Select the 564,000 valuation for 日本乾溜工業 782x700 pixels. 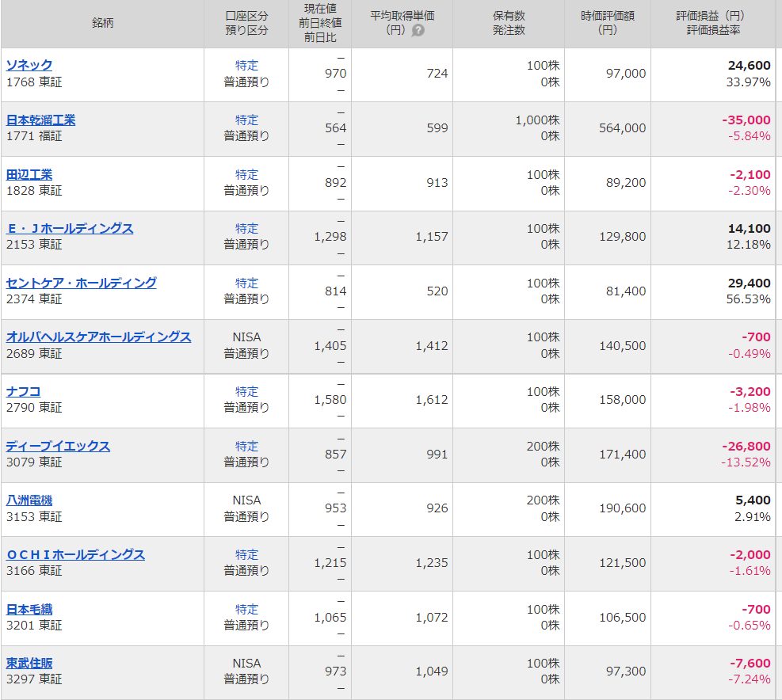[x=623, y=128]
